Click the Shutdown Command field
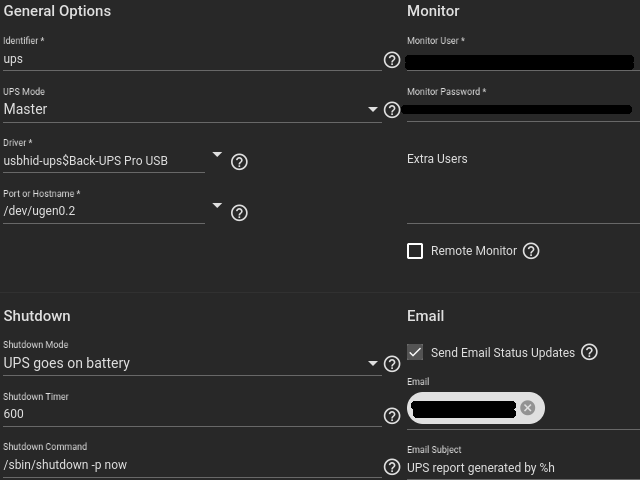The width and height of the screenshot is (640, 480). pos(192,465)
